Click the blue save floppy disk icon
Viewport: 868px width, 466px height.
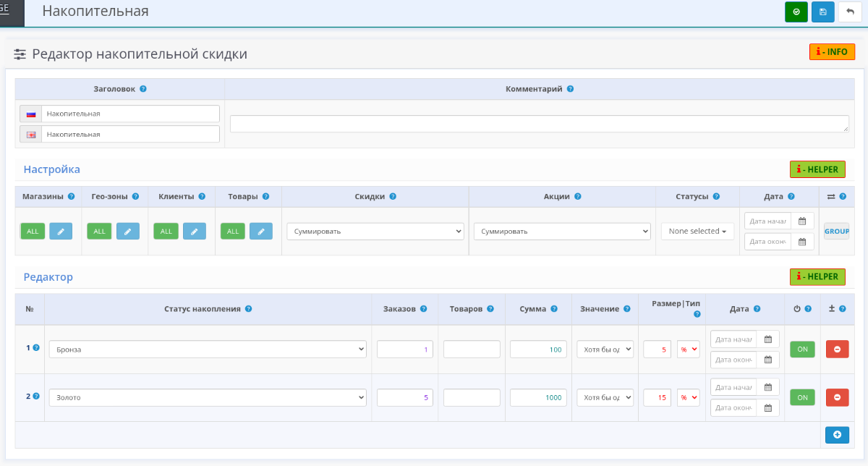point(822,12)
